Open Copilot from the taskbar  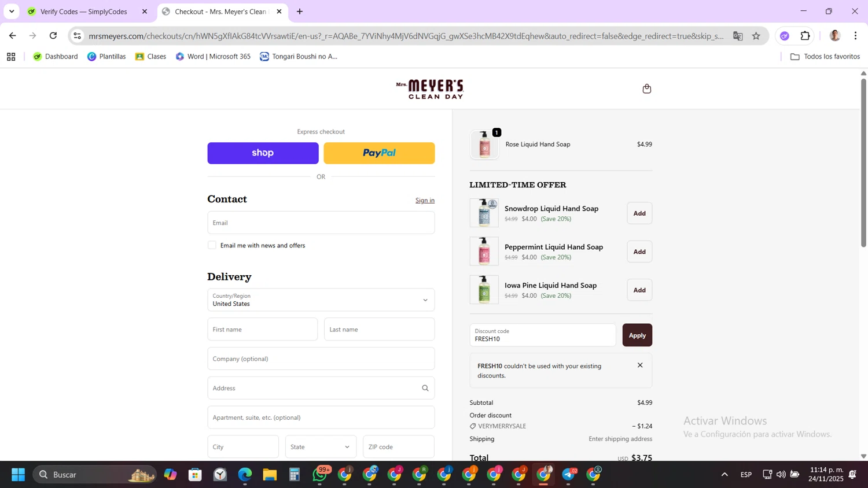[x=170, y=475]
